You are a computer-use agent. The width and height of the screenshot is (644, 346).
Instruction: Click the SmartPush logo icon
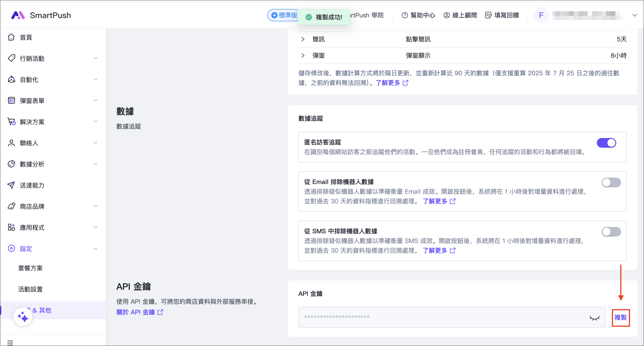[18, 15]
